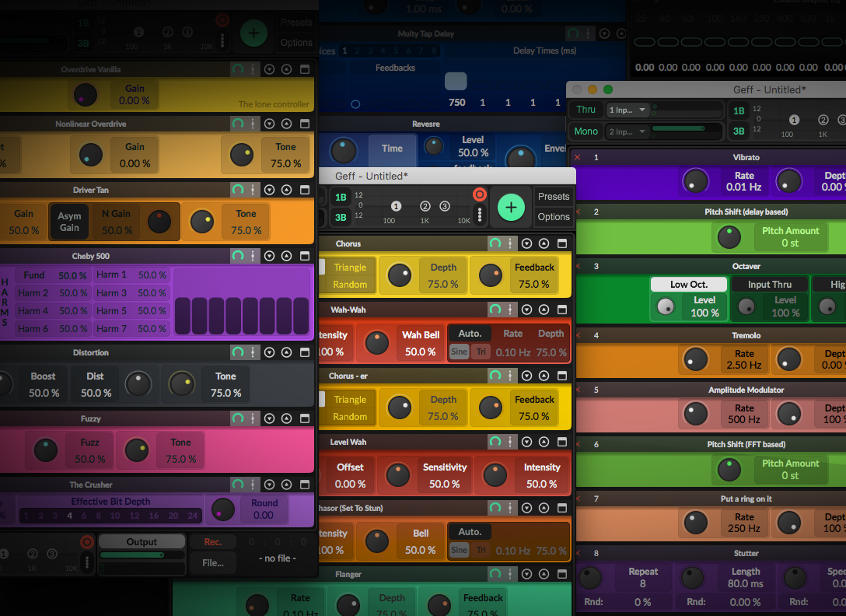
Task: Click the Thru button in the Vibrato window
Action: (586, 110)
